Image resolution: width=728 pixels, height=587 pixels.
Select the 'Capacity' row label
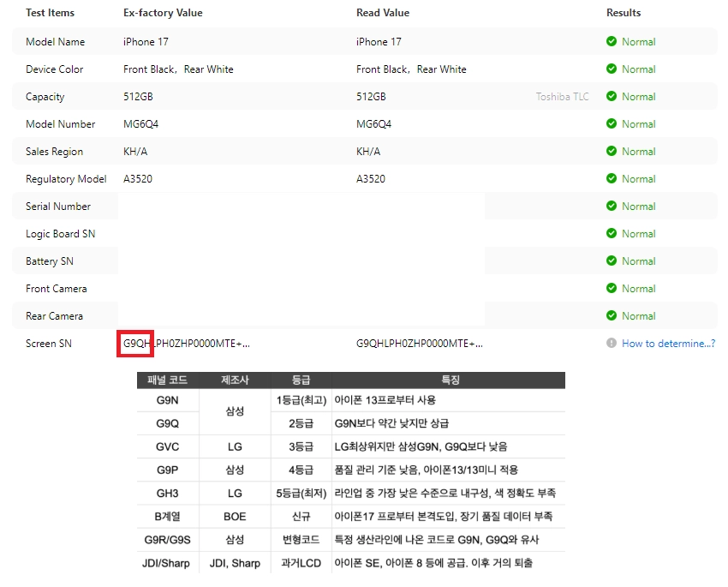pyautogui.click(x=45, y=97)
